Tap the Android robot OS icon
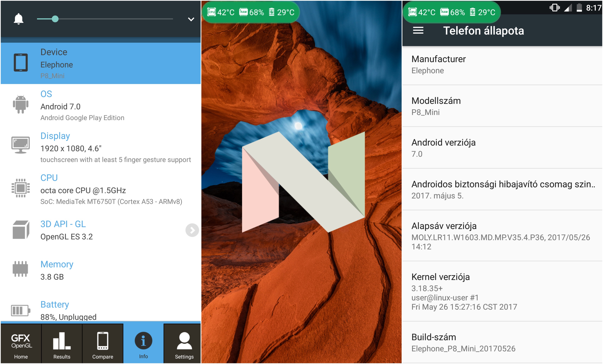The image size is (603, 364). click(x=20, y=104)
